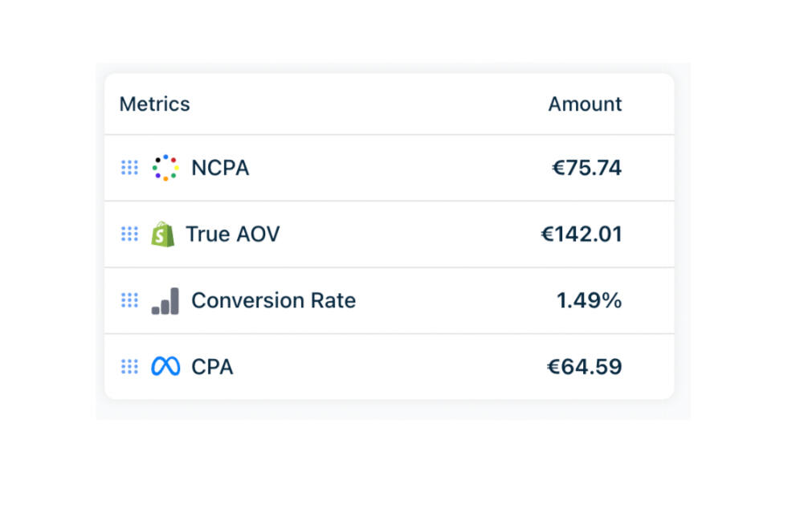Click the €75.74 amount value

coord(586,169)
